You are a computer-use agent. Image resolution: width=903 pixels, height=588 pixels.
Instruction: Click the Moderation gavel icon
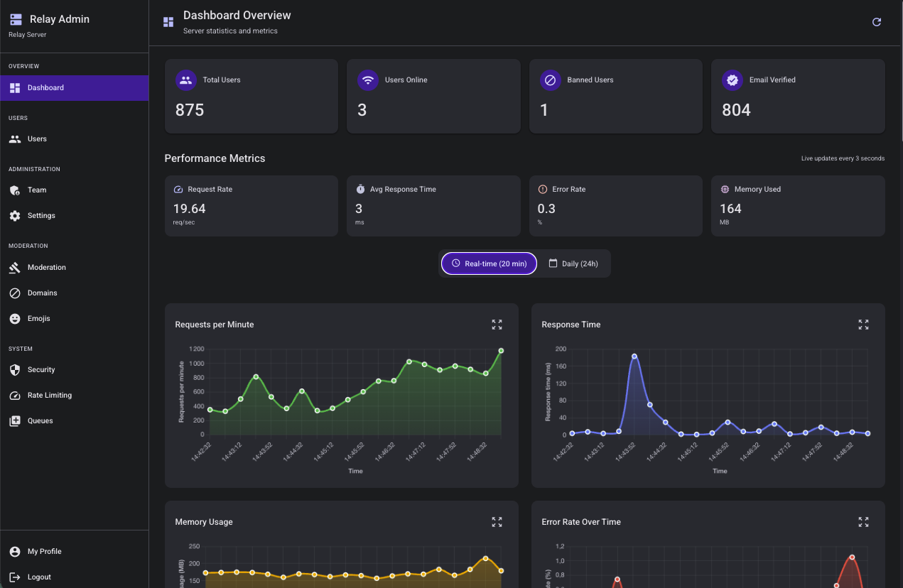pos(15,268)
